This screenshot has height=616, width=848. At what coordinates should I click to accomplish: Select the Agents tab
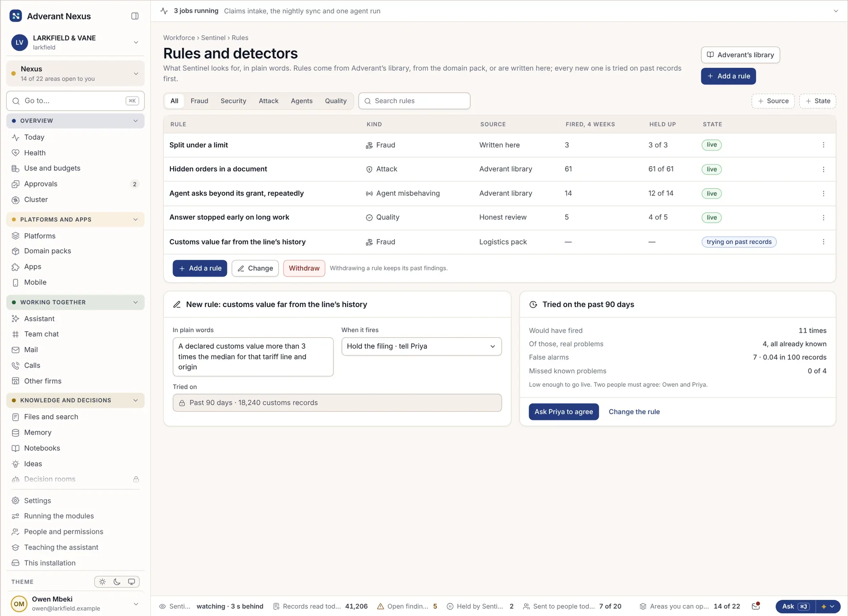301,101
